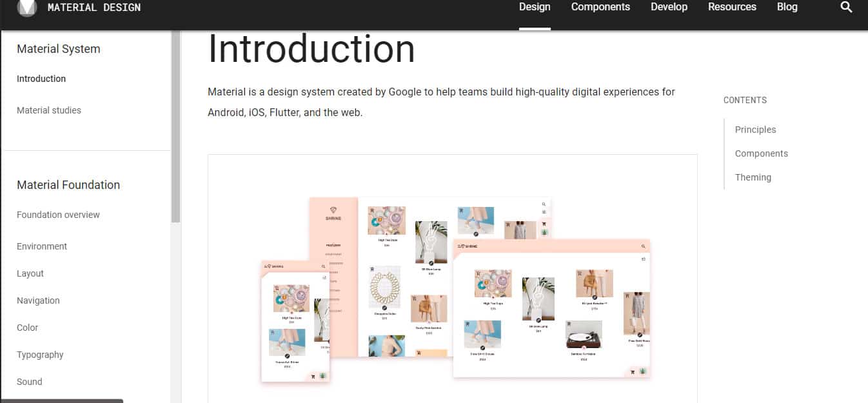
Task: Open the Typography sidebar link
Action: [40, 354]
